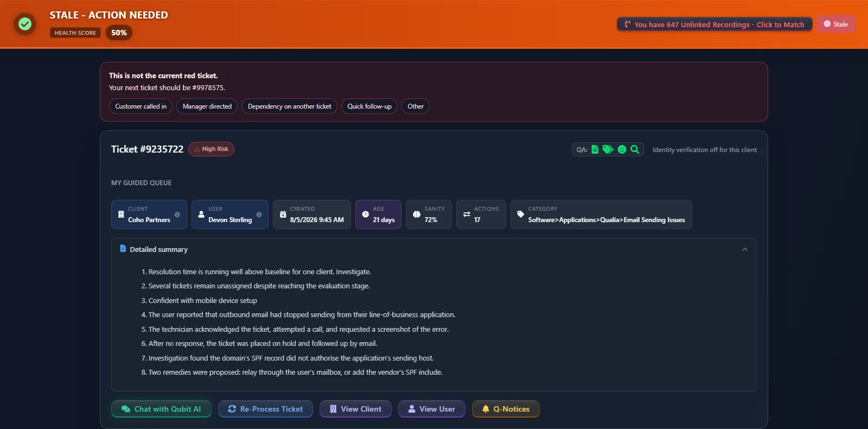Click the calendar icon on the Created card
Image resolution: width=868 pixels, height=429 pixels.
click(x=283, y=214)
